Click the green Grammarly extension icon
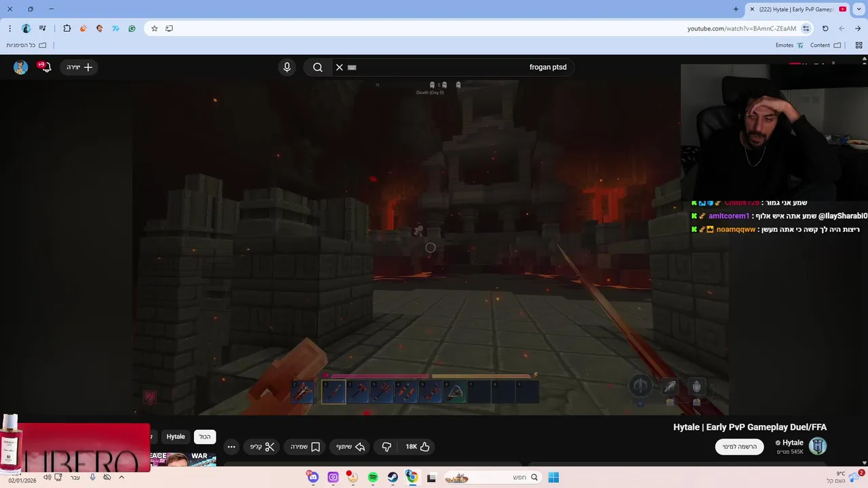Screen dimensions: 868x488 point(132,28)
